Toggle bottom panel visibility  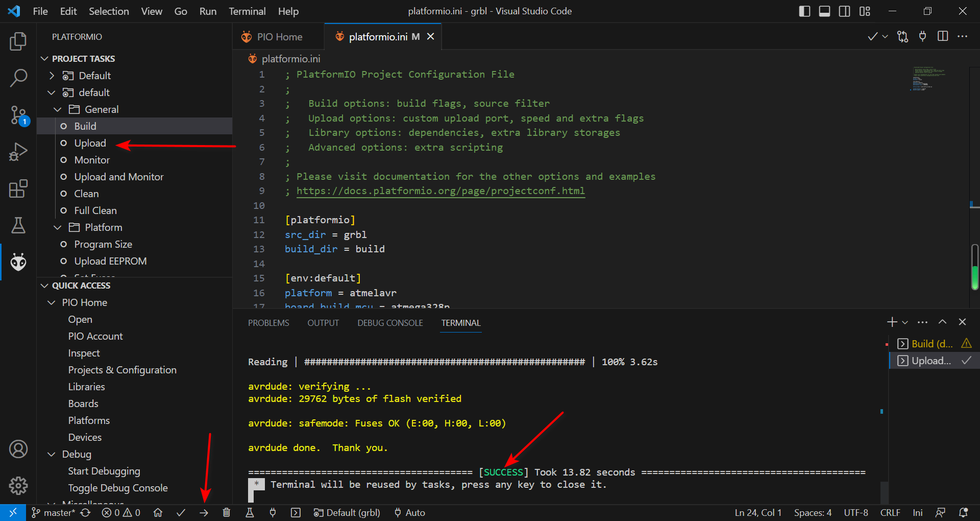pos(824,11)
